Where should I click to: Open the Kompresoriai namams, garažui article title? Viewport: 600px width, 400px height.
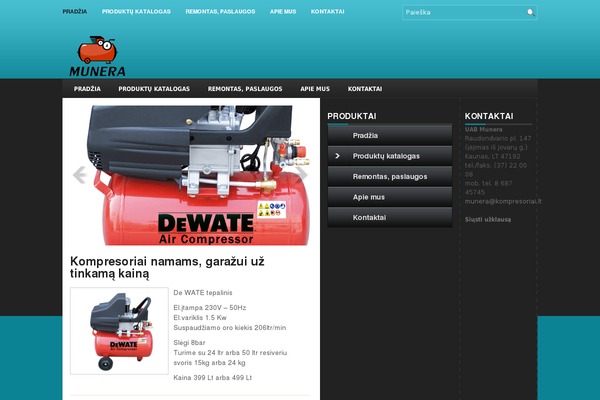tap(167, 267)
